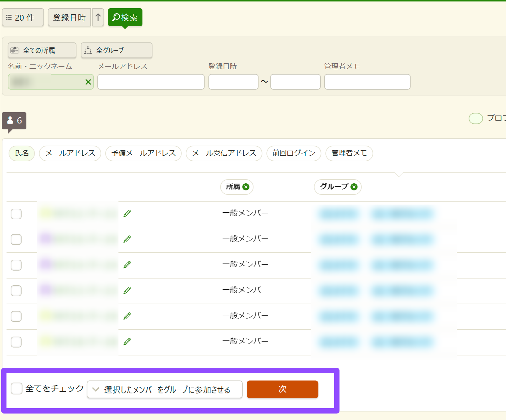This screenshot has height=420, width=506.
Task: Click the 登録日時 start date field
Action: [233, 82]
